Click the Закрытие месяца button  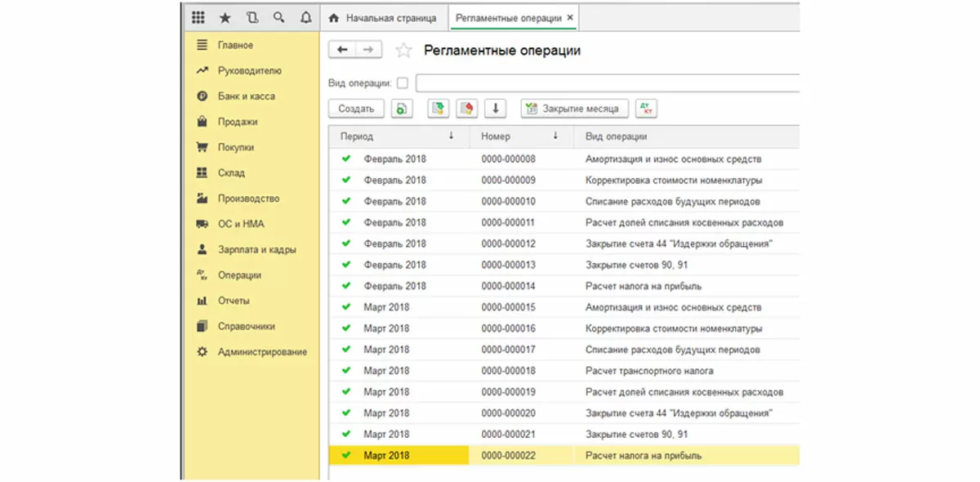tap(575, 109)
